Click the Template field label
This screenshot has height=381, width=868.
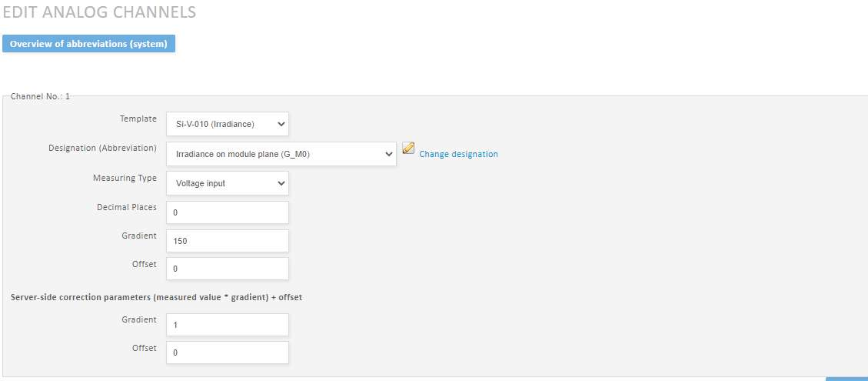pos(138,119)
